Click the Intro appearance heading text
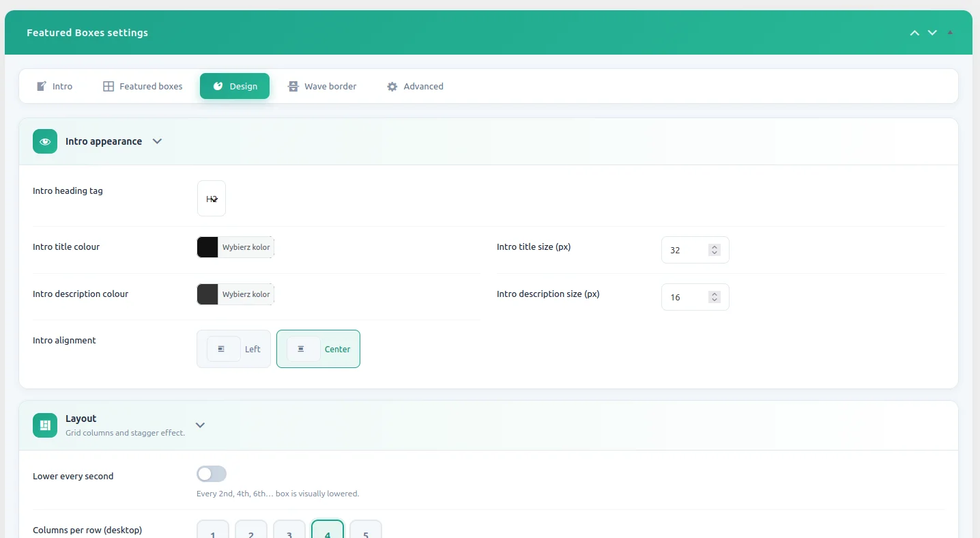 pos(104,141)
